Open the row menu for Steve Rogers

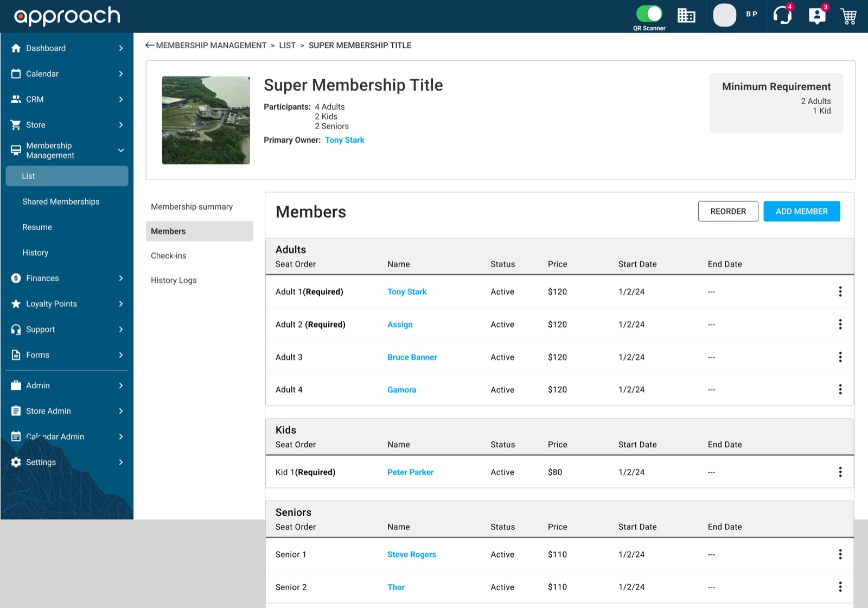[x=840, y=554]
